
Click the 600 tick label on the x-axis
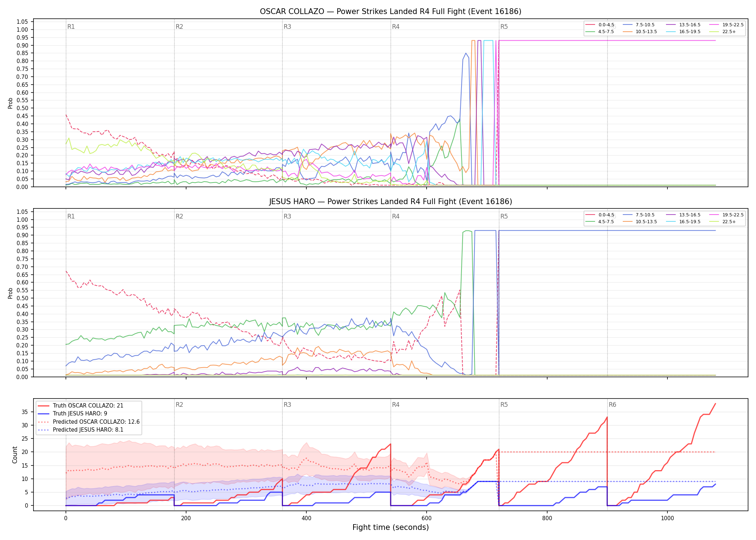[x=427, y=518]
